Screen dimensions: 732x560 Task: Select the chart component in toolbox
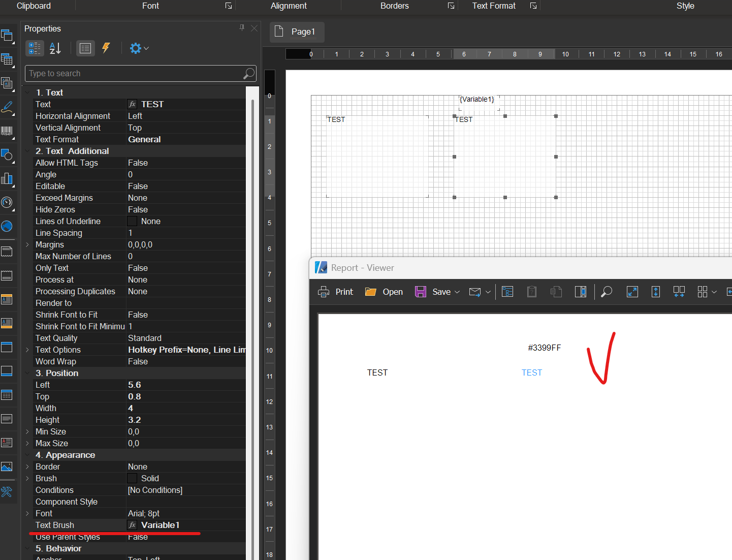click(7, 178)
